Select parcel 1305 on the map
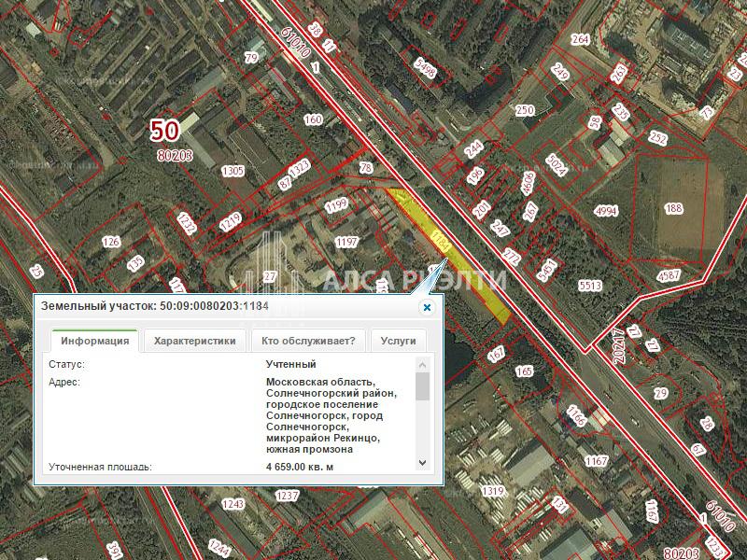Image resolution: width=747 pixels, height=560 pixels. click(x=233, y=171)
